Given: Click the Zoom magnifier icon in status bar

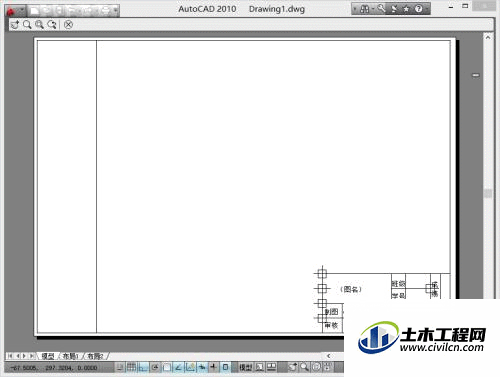Looking at the screenshot, I should tap(304, 367).
